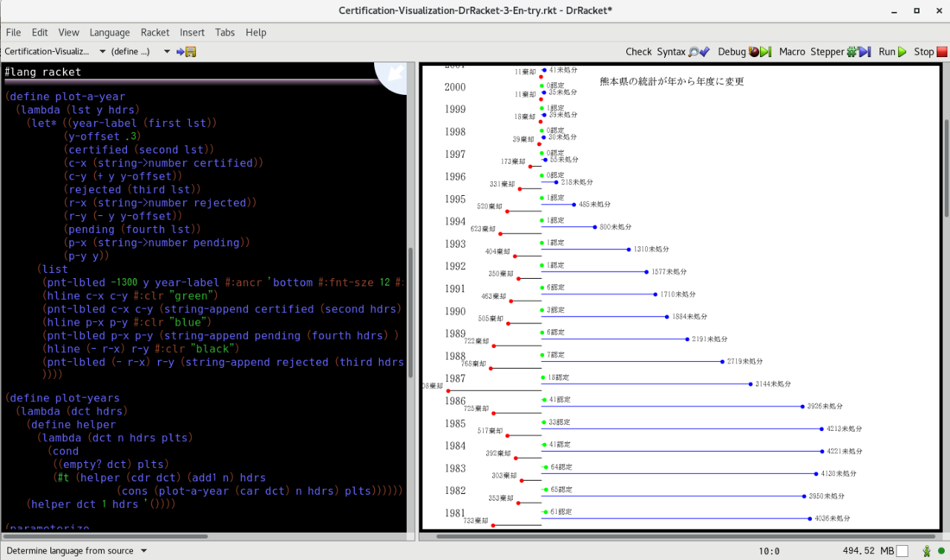The height and width of the screenshot is (560, 950).
Task: Open the Macro Stepper
Action: (x=824, y=52)
